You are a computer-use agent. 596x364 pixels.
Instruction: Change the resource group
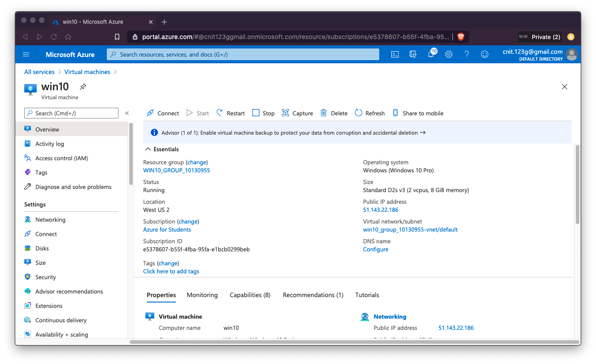pyautogui.click(x=197, y=162)
